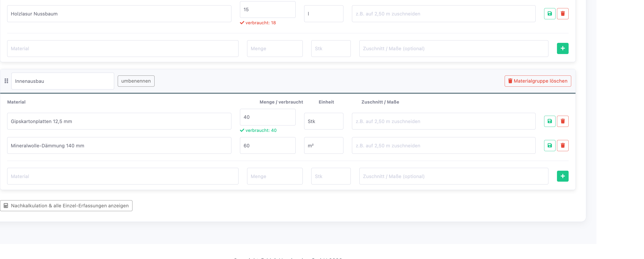The height and width of the screenshot is (259, 644).
Task: Save the Mineralwolle-Dämmung 140 mm row
Action: click(x=550, y=145)
